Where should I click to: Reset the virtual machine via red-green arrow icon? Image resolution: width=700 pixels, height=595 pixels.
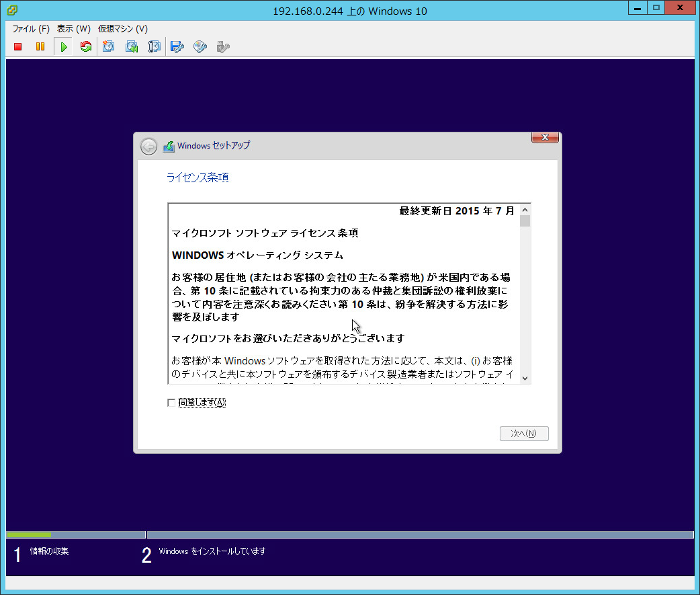point(86,46)
